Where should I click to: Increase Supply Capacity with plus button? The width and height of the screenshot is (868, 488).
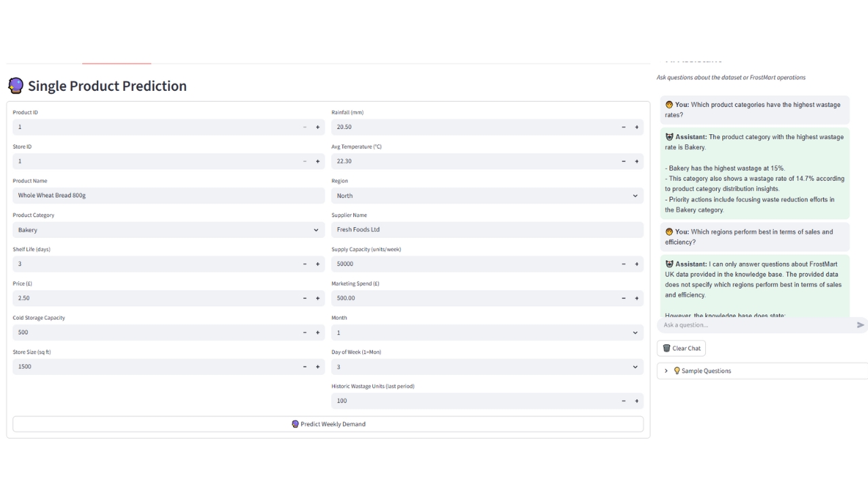tap(636, 264)
